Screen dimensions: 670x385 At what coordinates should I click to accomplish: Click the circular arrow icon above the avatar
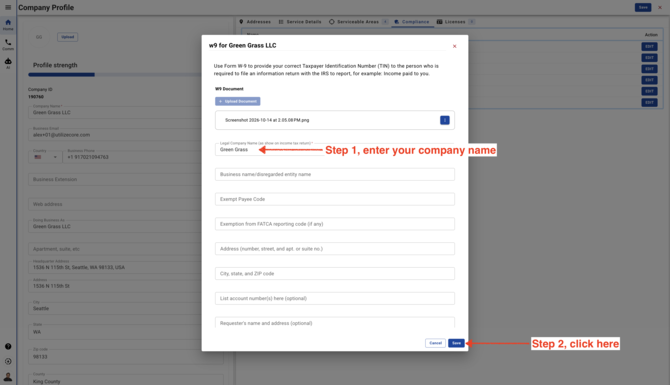pos(8,361)
